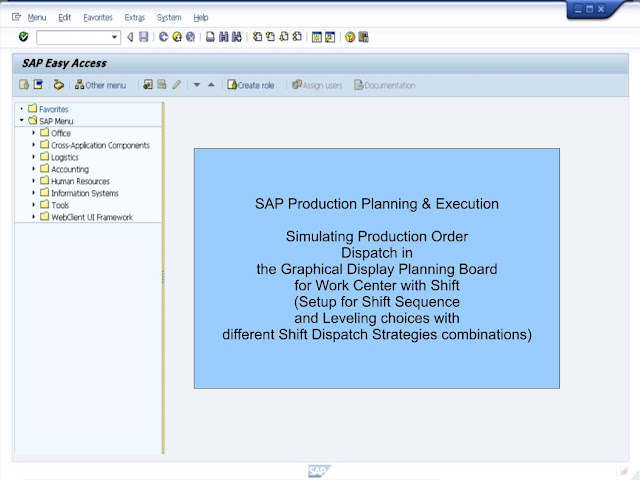The image size is (640, 480).
Task: Expand the Human Resources folder node
Action: [33, 180]
